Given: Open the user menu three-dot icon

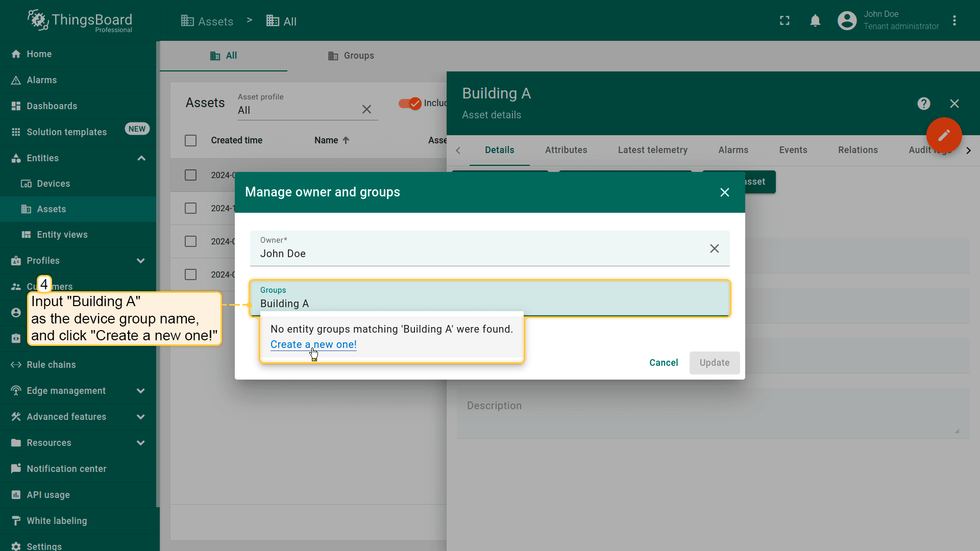Looking at the screenshot, I should pyautogui.click(x=954, y=21).
